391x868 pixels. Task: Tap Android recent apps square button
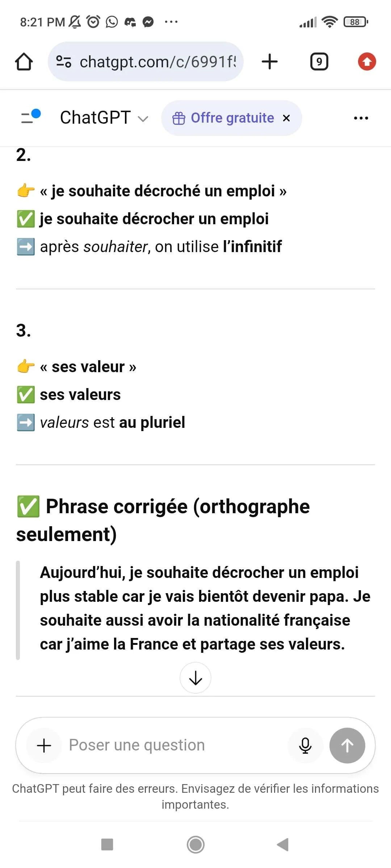(x=107, y=844)
